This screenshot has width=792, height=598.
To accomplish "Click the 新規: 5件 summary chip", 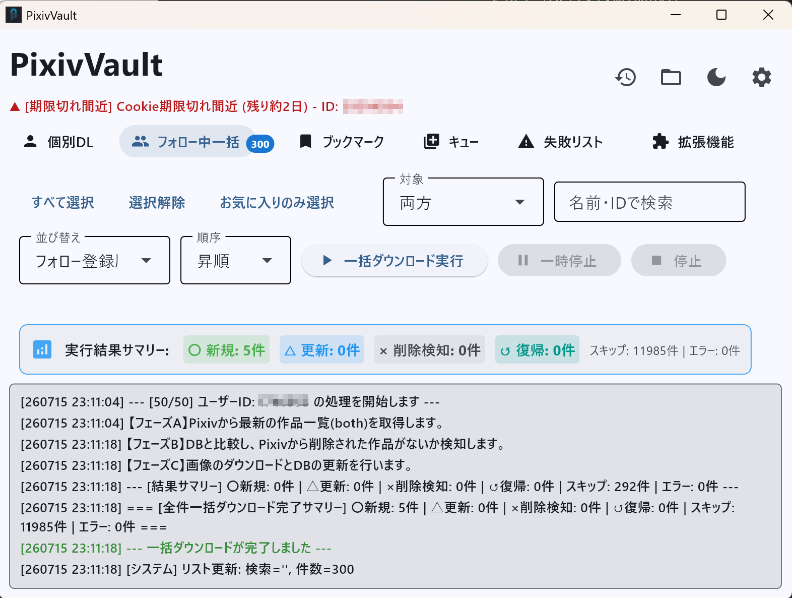I will (226, 350).
